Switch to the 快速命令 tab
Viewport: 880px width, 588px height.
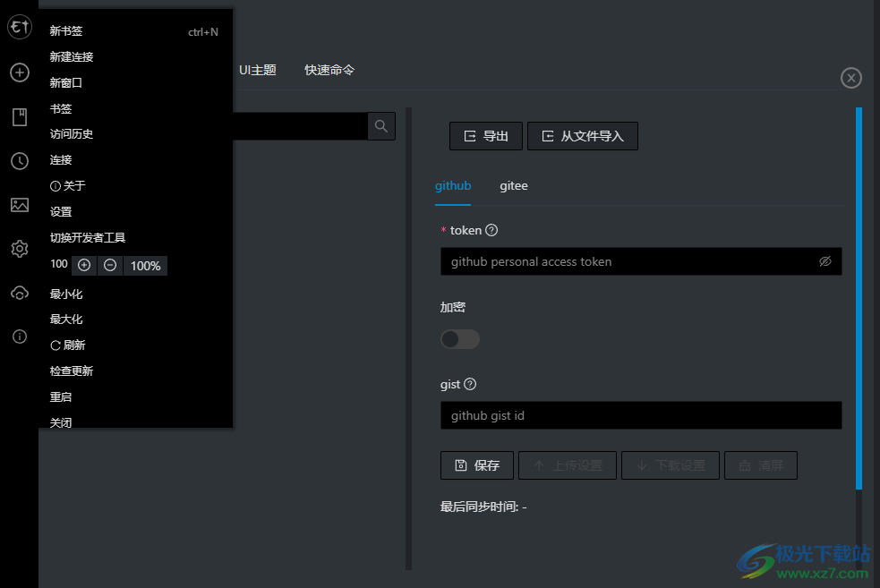[329, 70]
